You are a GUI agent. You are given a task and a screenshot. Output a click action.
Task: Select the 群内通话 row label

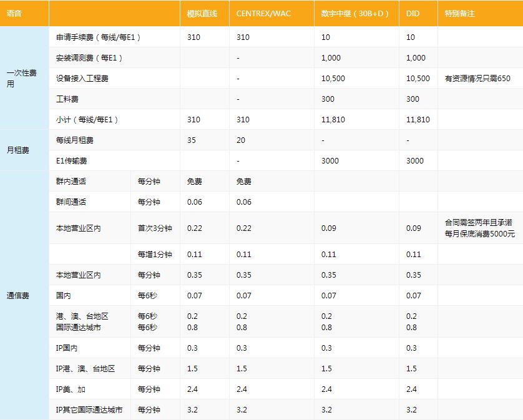[x=70, y=181]
